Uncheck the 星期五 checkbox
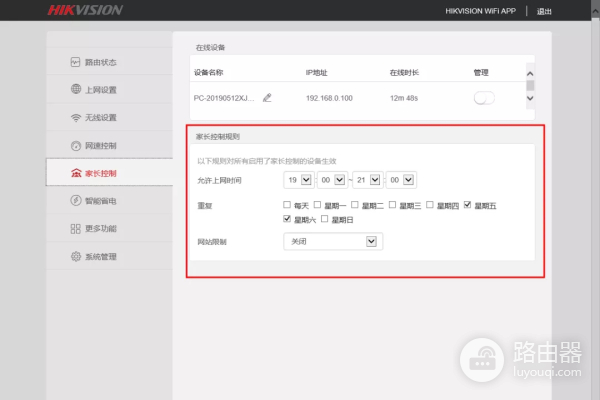 pos(468,204)
